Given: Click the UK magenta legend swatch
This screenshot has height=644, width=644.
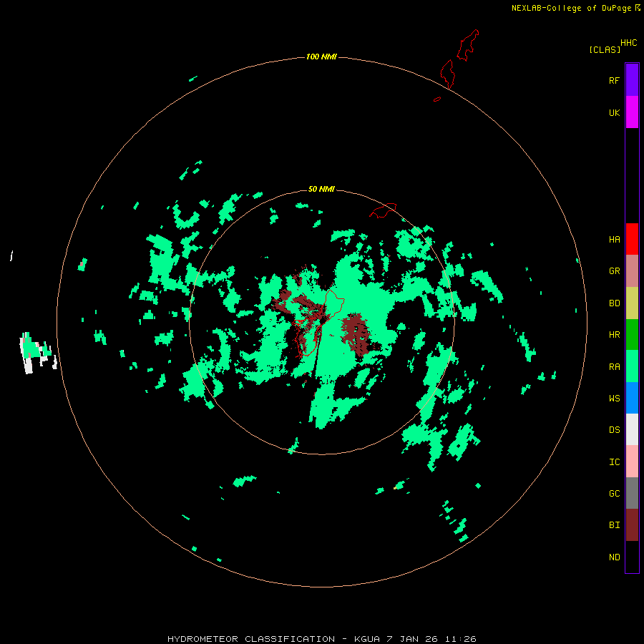Looking at the screenshot, I should point(632,112).
